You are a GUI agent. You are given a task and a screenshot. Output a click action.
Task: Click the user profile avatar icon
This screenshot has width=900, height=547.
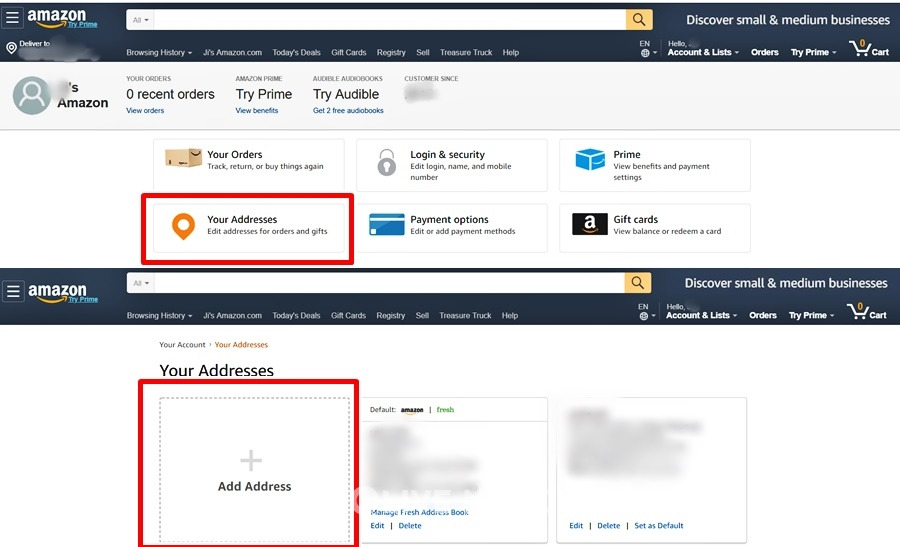(32, 95)
